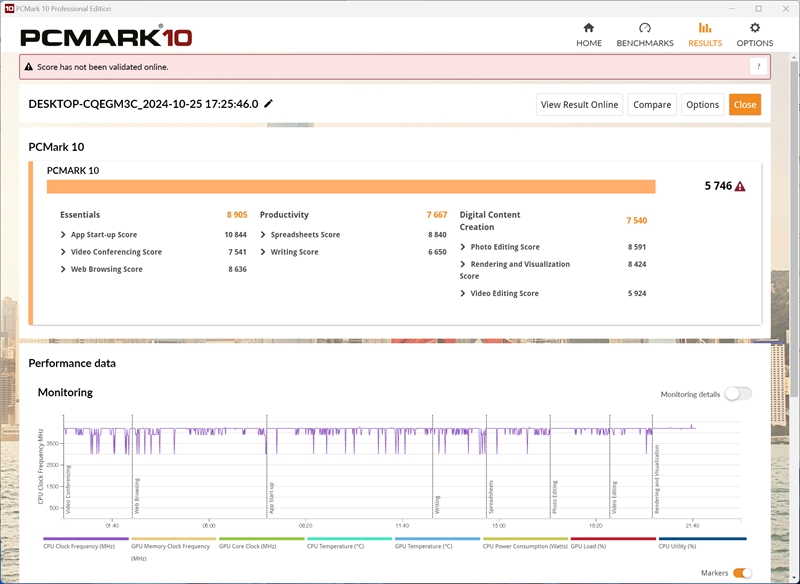Click the Compare button

coord(652,105)
